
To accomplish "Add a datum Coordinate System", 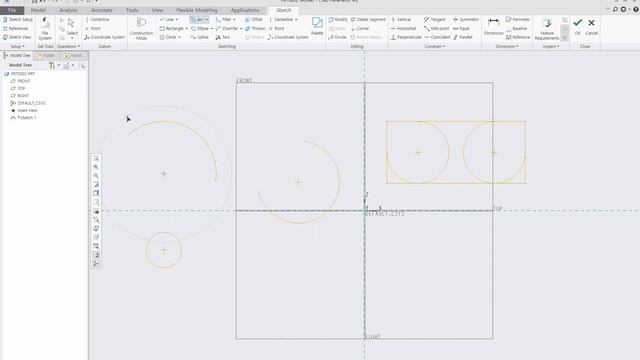I will pyautogui.click(x=104, y=37).
